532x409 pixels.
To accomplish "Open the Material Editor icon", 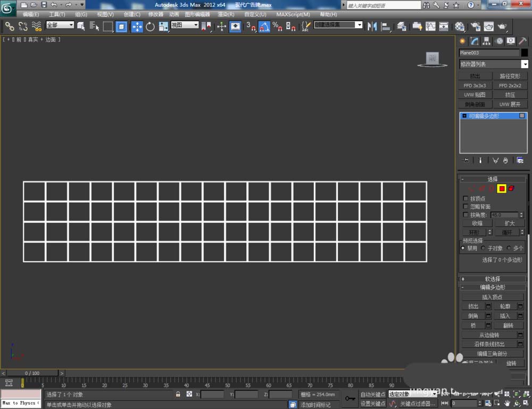I will click(460, 26).
